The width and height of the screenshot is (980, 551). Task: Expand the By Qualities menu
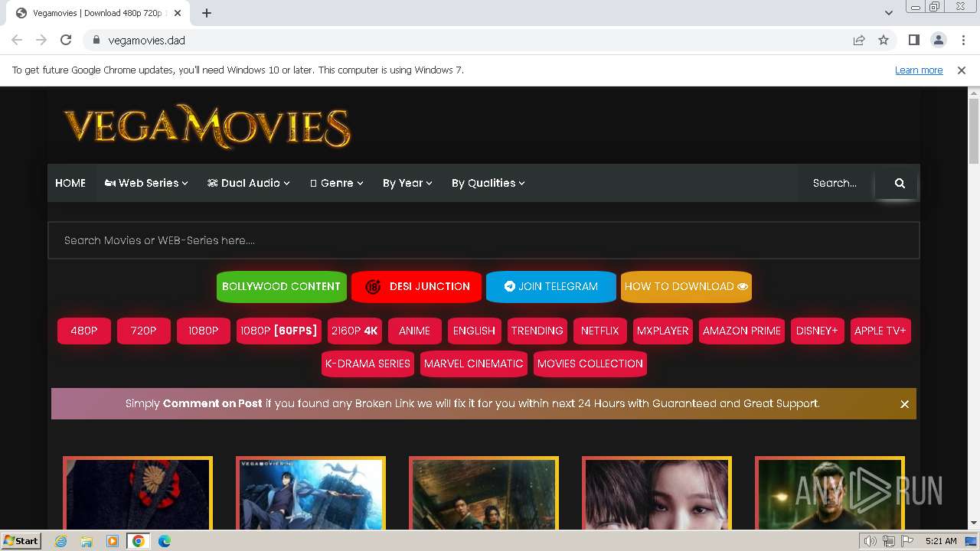488,183
